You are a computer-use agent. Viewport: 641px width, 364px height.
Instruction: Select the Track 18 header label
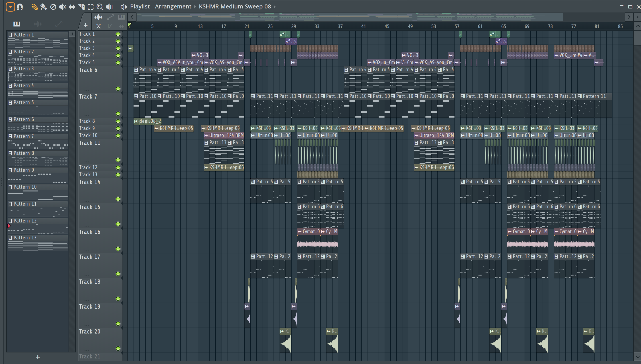pyautogui.click(x=90, y=282)
